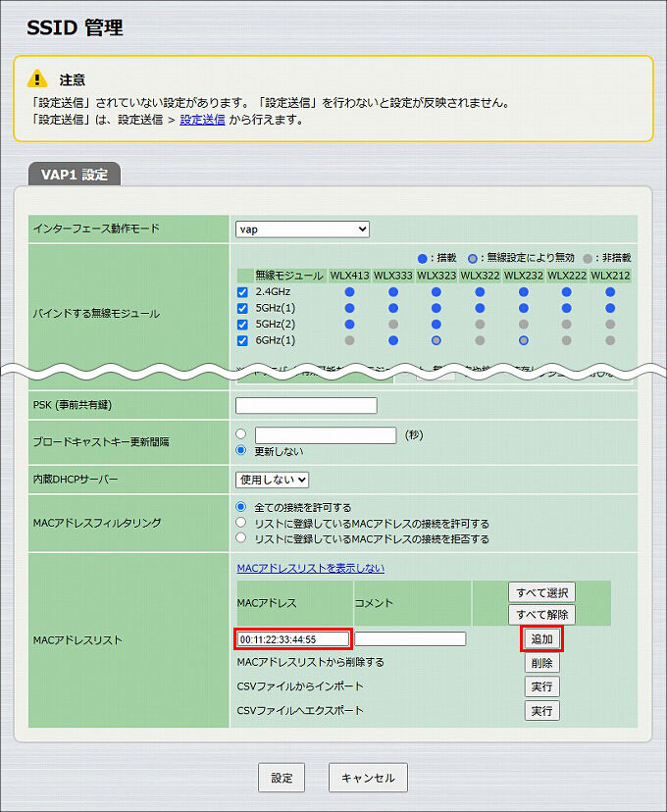667x812 pixels.
Task: Click the すべて解除 button
Action: [x=541, y=615]
